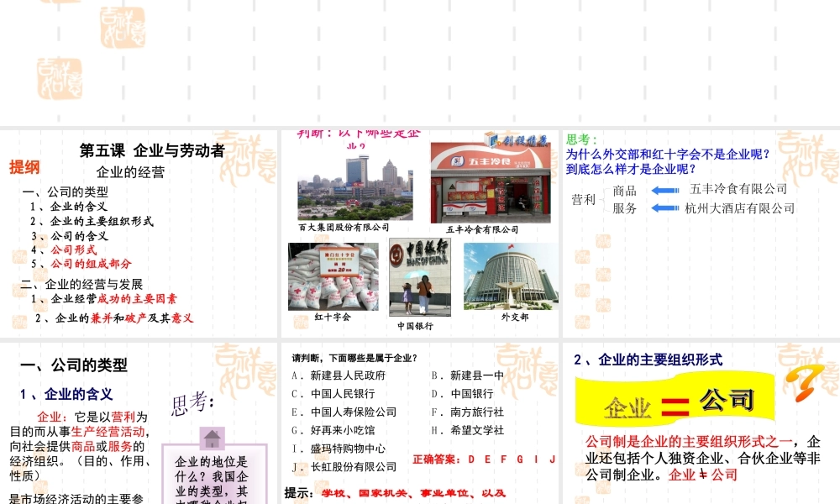Click the purple box text 企业的地位是什么?
840x504 pixels.
(x=212, y=470)
